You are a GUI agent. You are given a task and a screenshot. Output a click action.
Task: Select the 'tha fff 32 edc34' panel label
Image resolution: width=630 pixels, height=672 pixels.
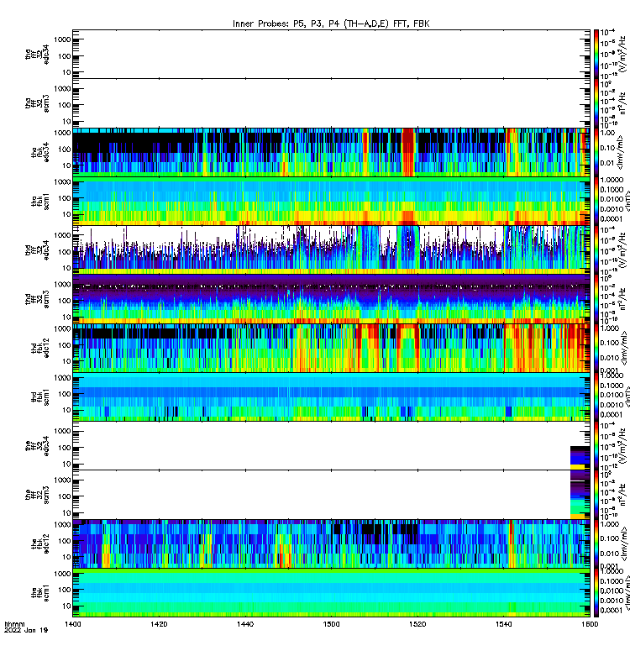[x=37, y=54]
